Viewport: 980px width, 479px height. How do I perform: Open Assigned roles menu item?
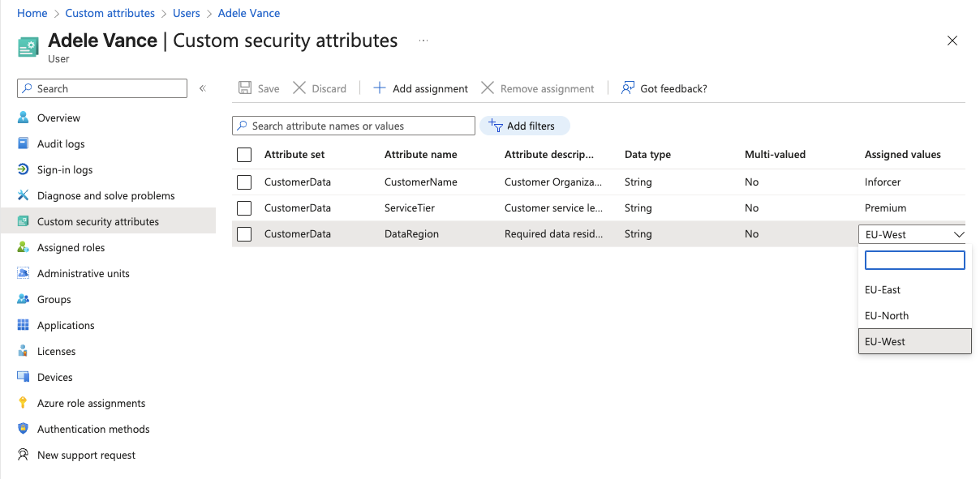pyautogui.click(x=71, y=247)
